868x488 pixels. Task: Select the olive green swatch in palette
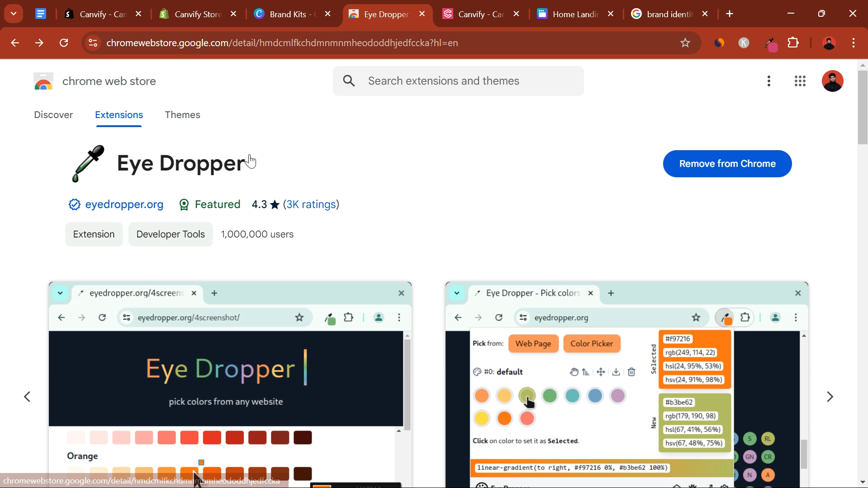pos(527,396)
